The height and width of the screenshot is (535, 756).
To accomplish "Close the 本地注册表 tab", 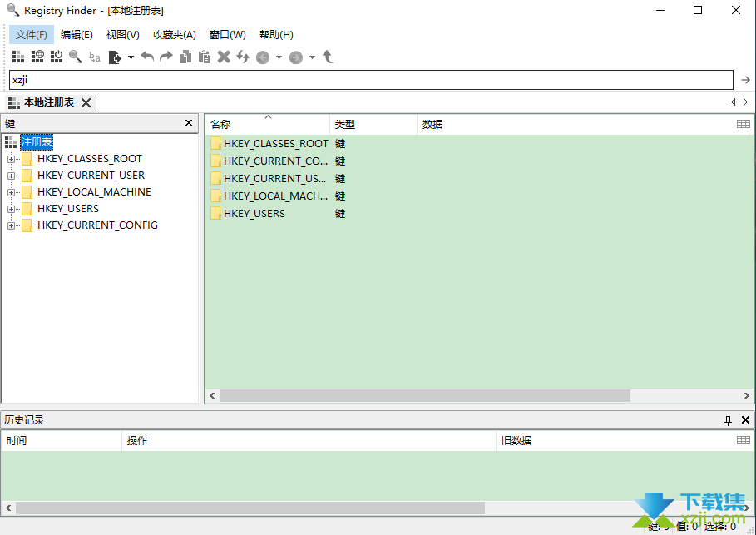I will [86, 102].
